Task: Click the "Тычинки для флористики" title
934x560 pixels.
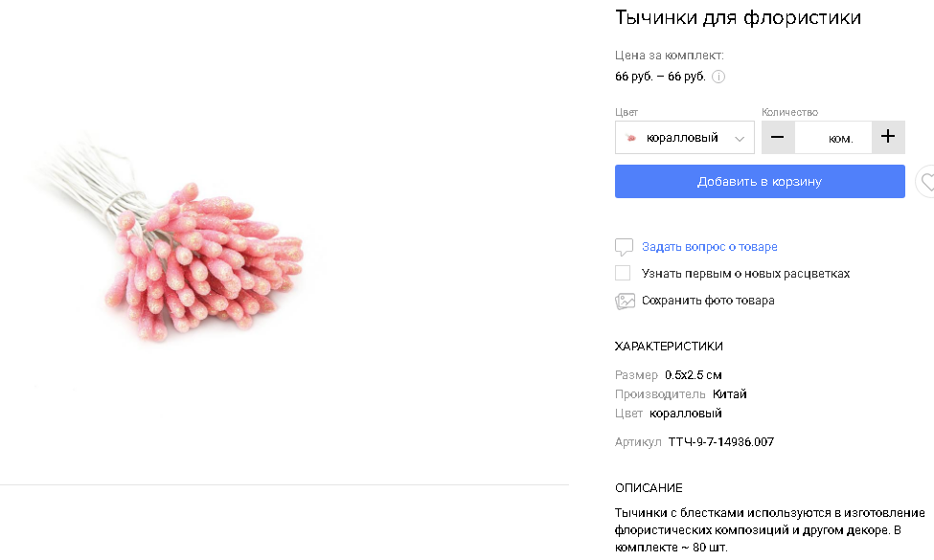Action: [738, 17]
